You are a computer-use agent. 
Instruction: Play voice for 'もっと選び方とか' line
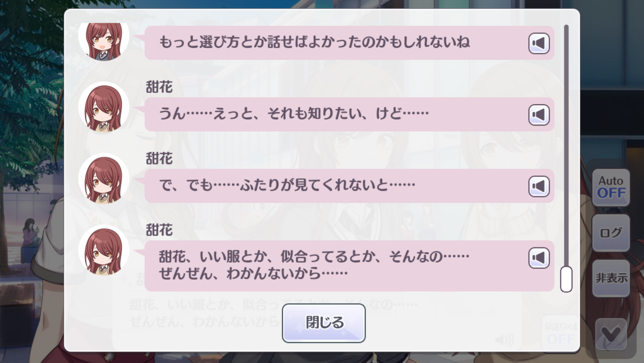pyautogui.click(x=539, y=43)
